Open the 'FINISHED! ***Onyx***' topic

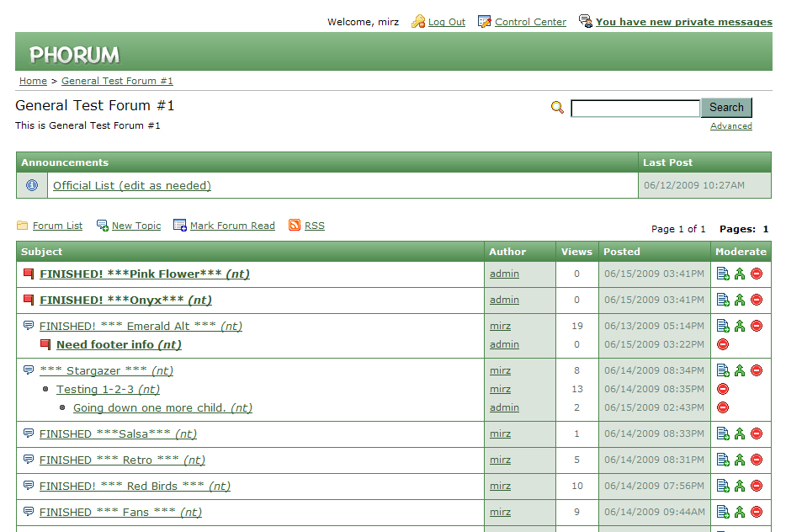pyautogui.click(x=125, y=300)
